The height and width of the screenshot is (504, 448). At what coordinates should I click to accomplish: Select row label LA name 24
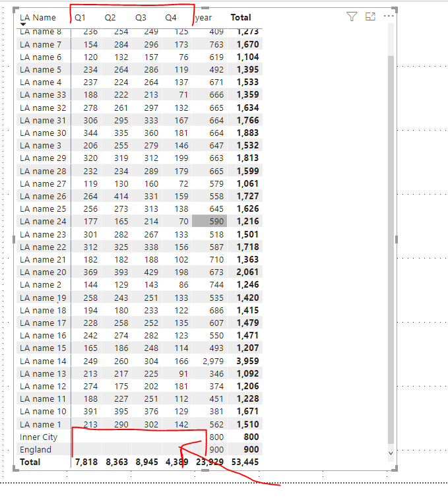(x=43, y=221)
